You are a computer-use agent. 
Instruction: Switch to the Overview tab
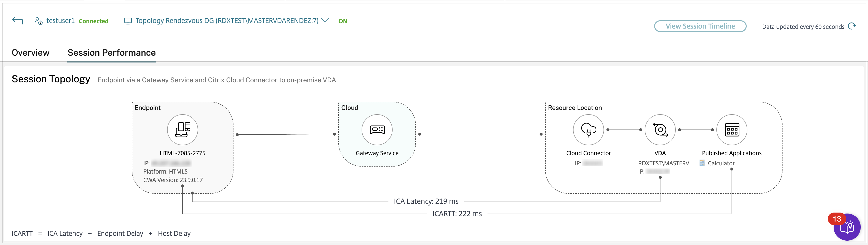click(30, 53)
